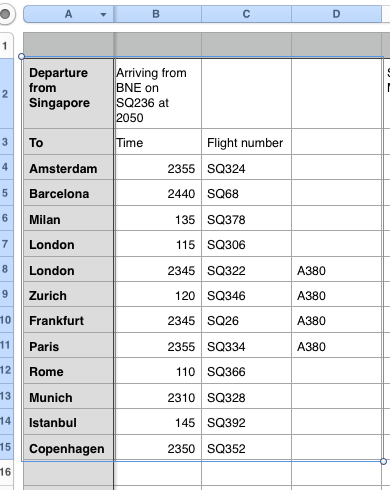
Task: Click the cell containing SQ324
Action: coord(246,167)
